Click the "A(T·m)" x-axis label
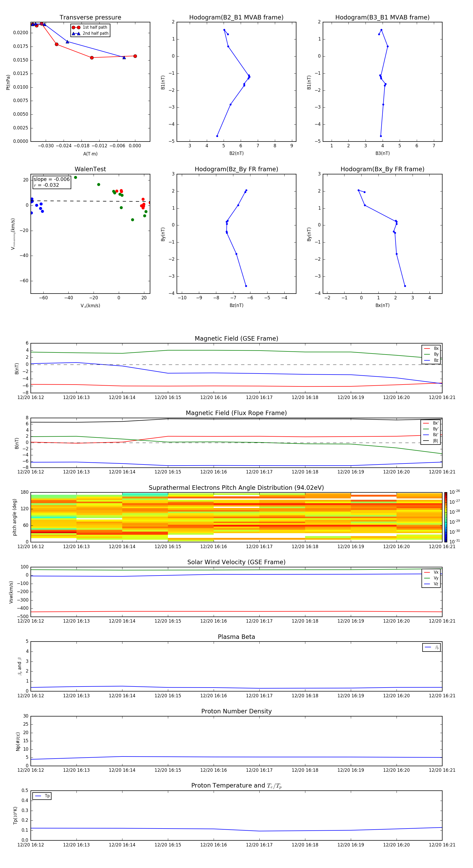Screen dimensions: 473x868 coord(90,154)
